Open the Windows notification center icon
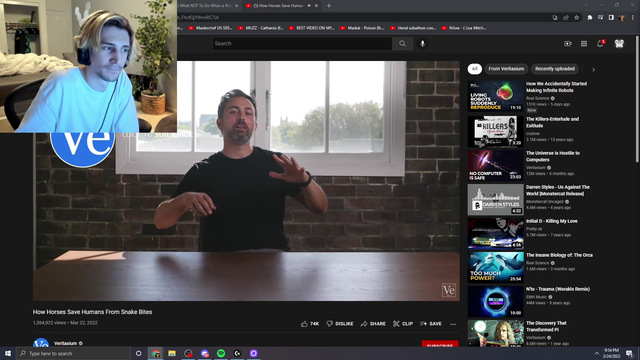 click(x=629, y=353)
